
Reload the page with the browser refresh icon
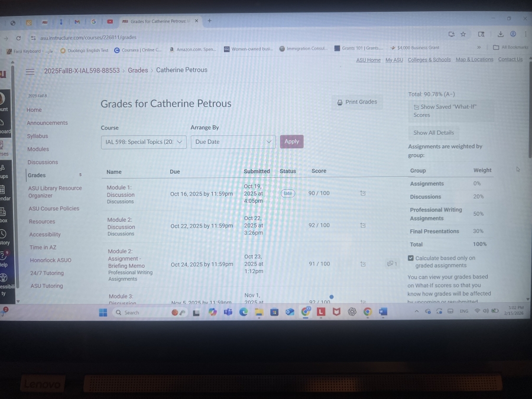click(18, 37)
